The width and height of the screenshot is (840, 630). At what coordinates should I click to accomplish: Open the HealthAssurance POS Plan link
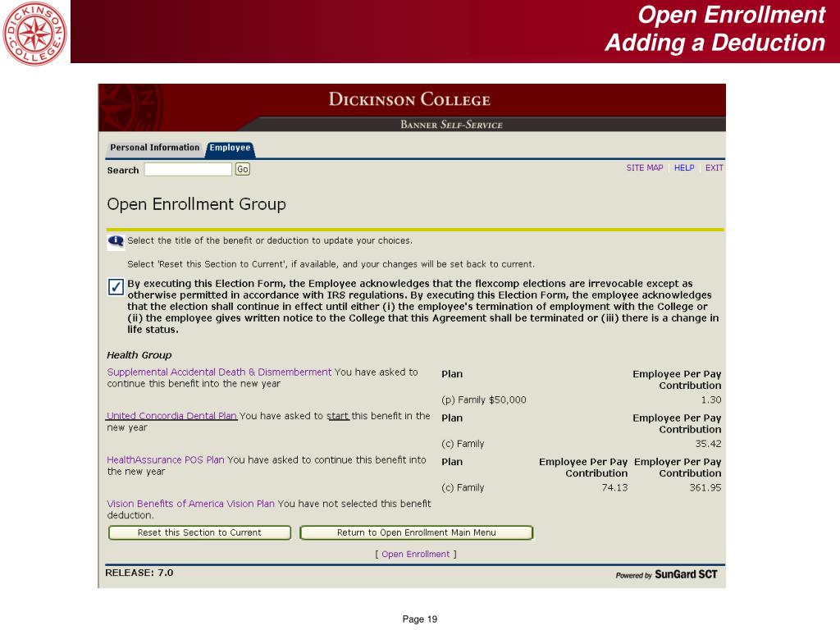coord(166,459)
